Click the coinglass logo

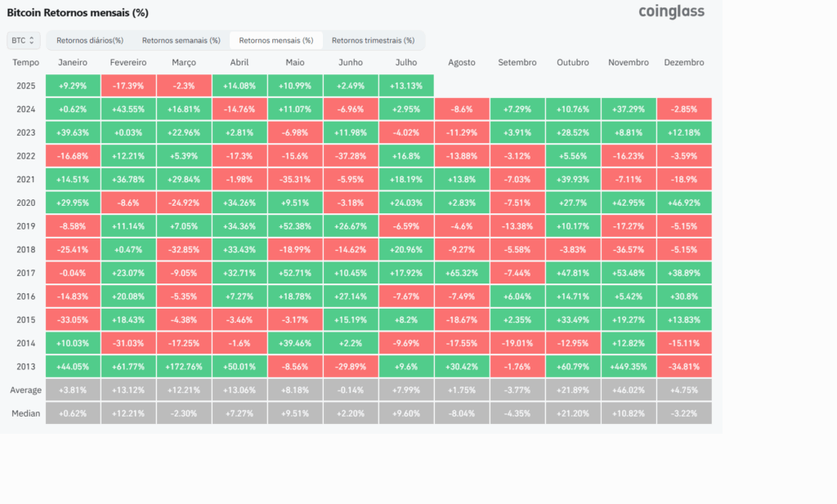tap(672, 11)
